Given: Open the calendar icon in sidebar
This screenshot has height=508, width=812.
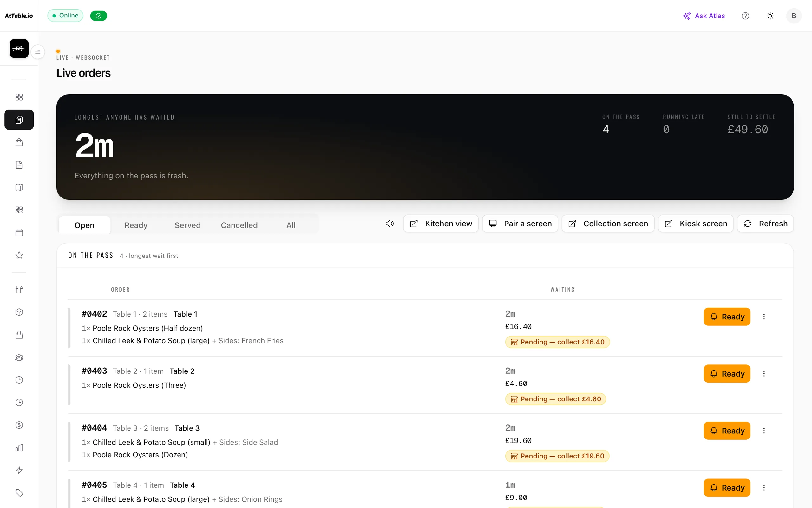Looking at the screenshot, I should click(x=19, y=232).
